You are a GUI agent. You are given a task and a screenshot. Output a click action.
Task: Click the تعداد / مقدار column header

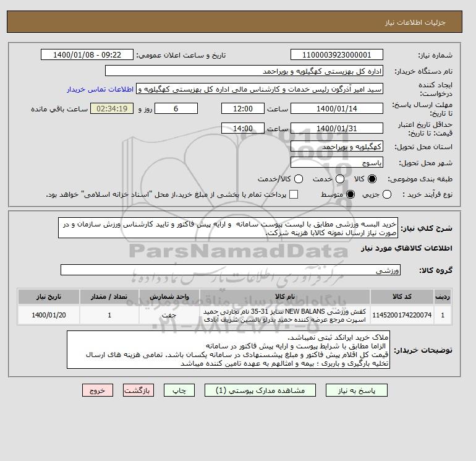click(109, 296)
